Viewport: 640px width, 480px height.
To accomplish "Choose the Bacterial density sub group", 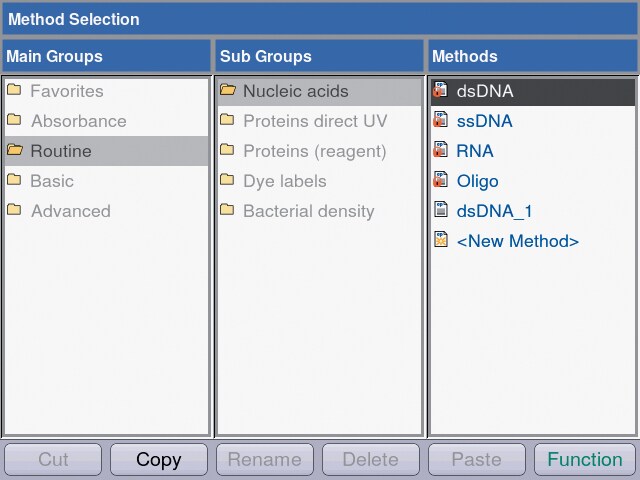I will coord(320,211).
